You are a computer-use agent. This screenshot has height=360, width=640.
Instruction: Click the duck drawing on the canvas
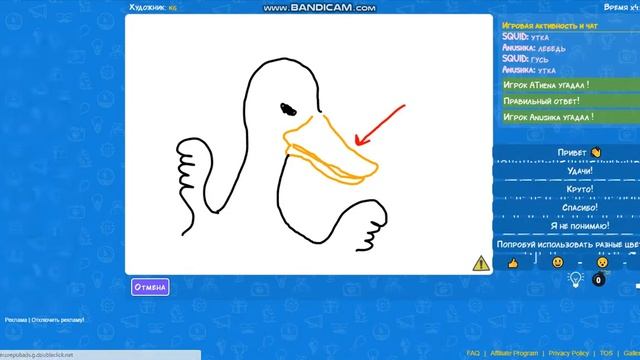pyautogui.click(x=282, y=154)
